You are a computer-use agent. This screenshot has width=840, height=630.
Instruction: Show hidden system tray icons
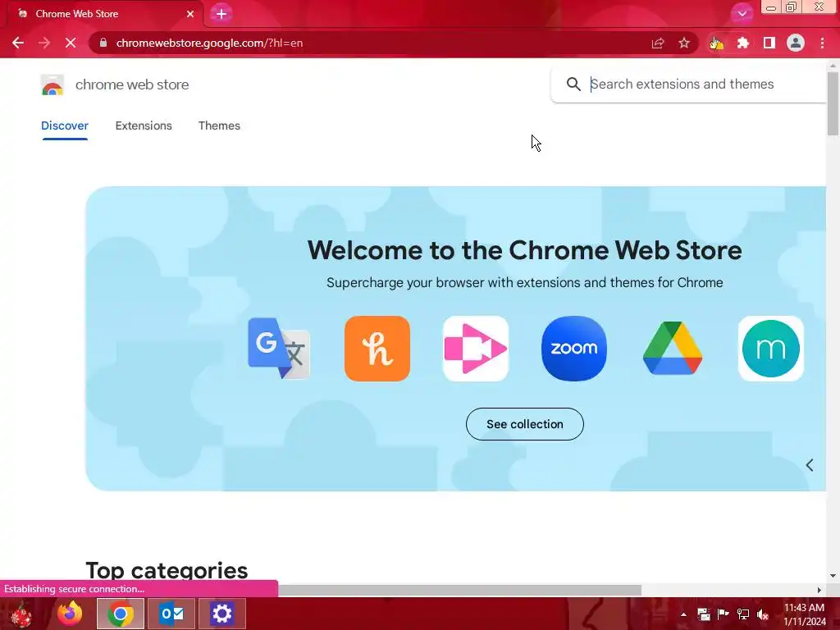coord(683,614)
